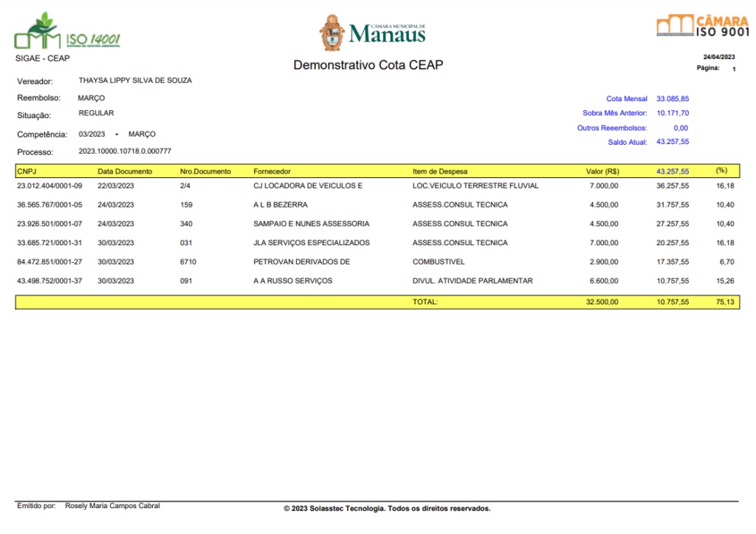Select total amount '32.500,00'

pyautogui.click(x=602, y=302)
